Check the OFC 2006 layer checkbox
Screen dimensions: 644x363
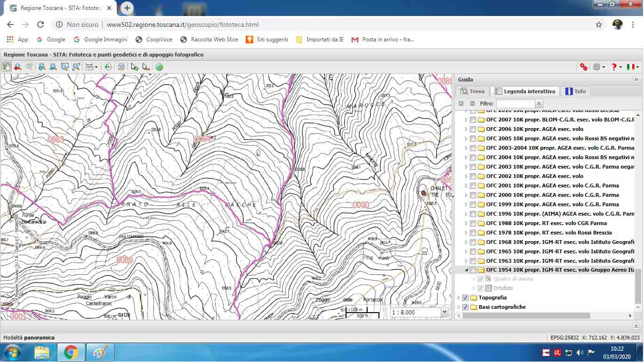[473, 129]
